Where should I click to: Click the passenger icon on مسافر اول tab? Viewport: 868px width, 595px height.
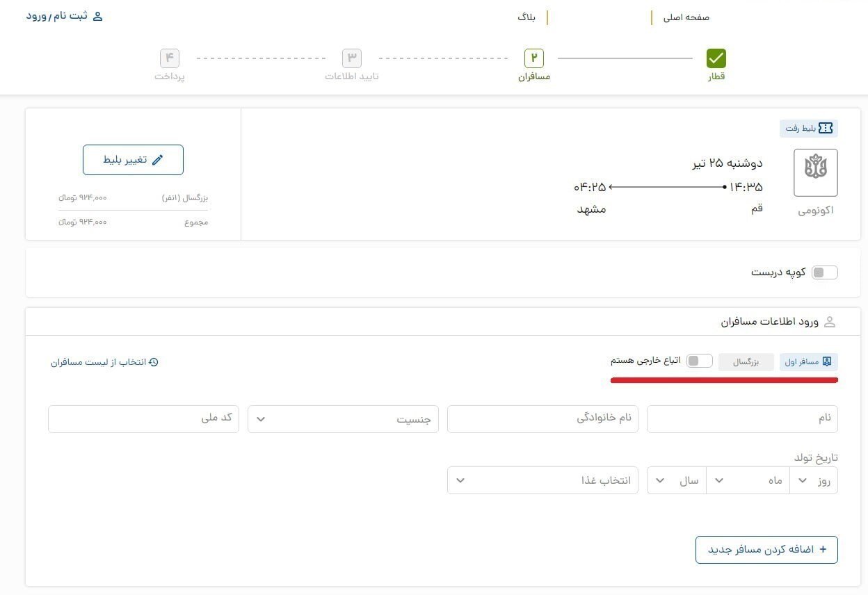(x=827, y=361)
